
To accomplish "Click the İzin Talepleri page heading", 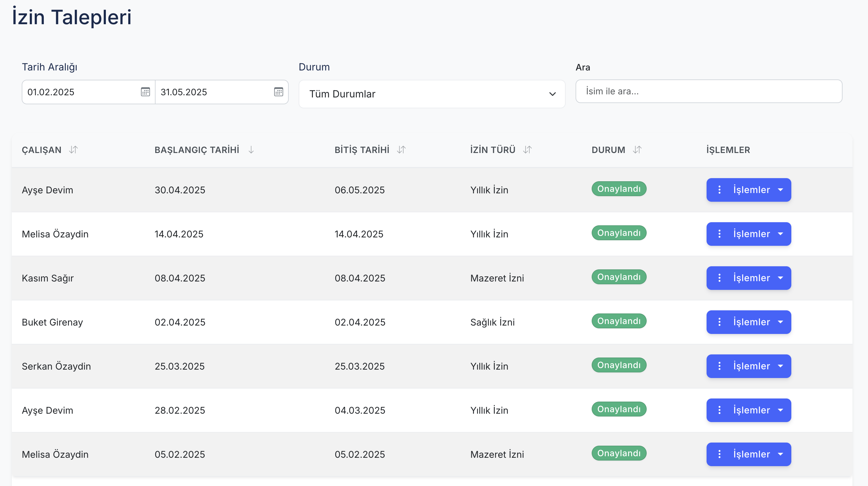I will (71, 17).
